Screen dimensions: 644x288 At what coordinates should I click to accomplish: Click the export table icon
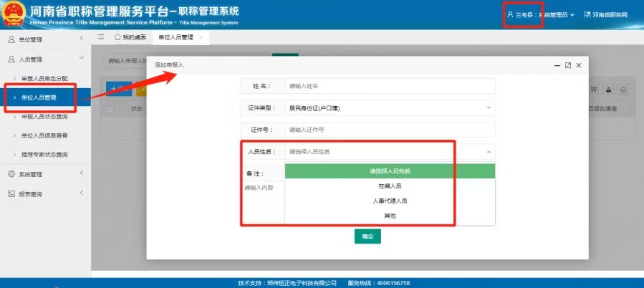(x=609, y=90)
